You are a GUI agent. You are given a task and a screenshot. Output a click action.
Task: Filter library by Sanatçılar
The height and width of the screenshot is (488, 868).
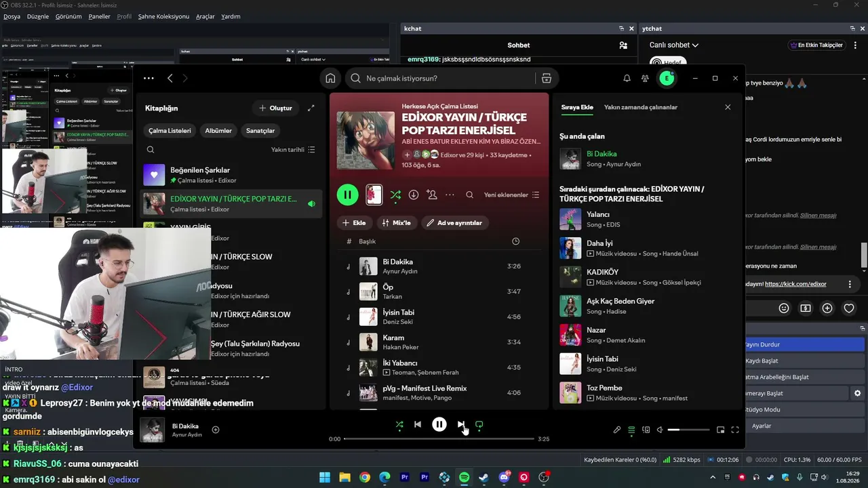point(260,131)
